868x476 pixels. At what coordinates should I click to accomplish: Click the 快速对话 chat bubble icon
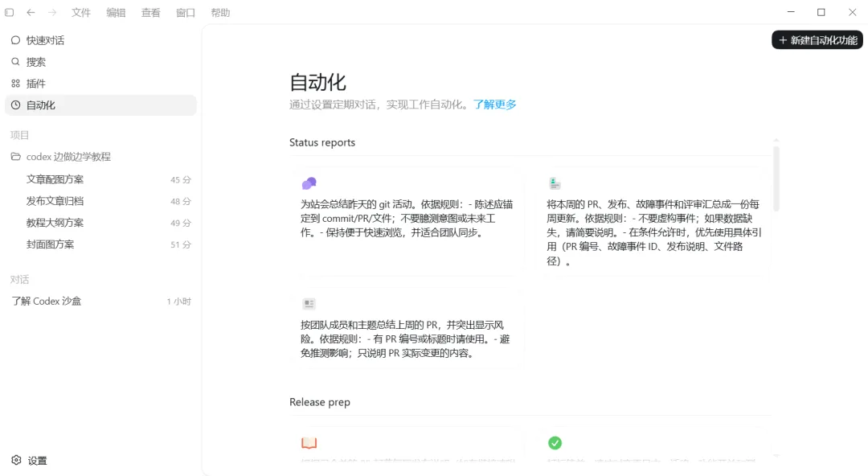[x=15, y=40]
